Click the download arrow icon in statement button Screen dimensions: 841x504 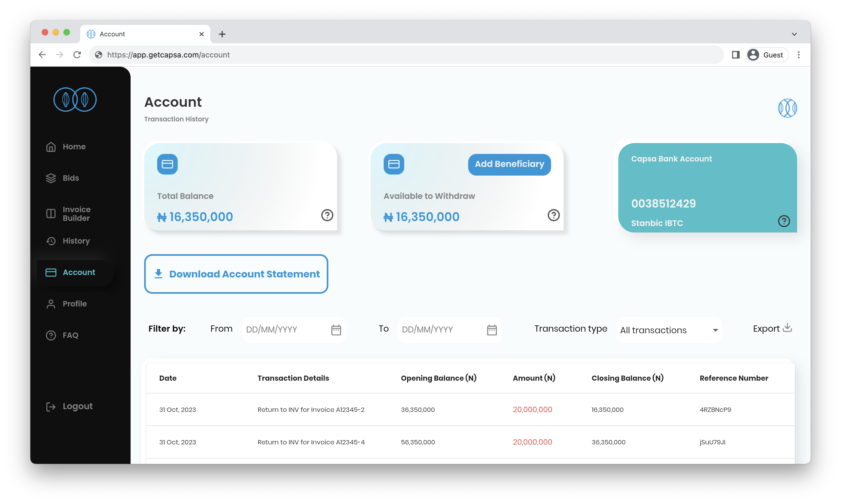(159, 274)
